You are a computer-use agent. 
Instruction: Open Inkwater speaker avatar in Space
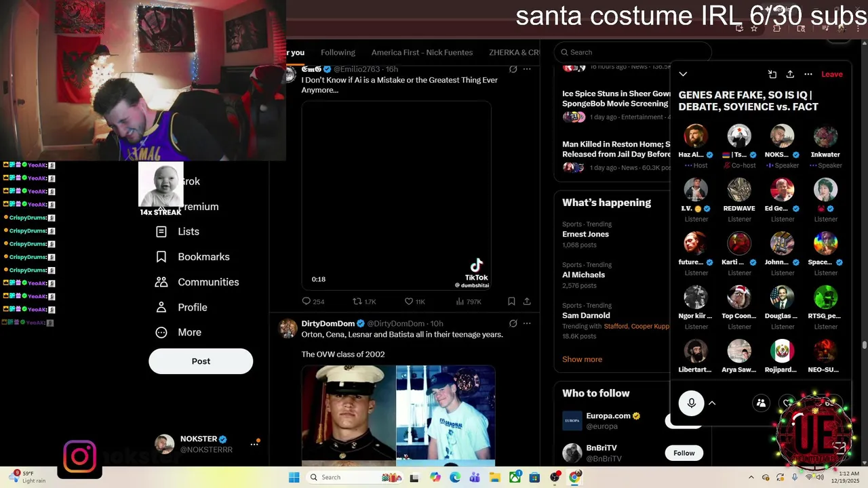click(x=825, y=136)
